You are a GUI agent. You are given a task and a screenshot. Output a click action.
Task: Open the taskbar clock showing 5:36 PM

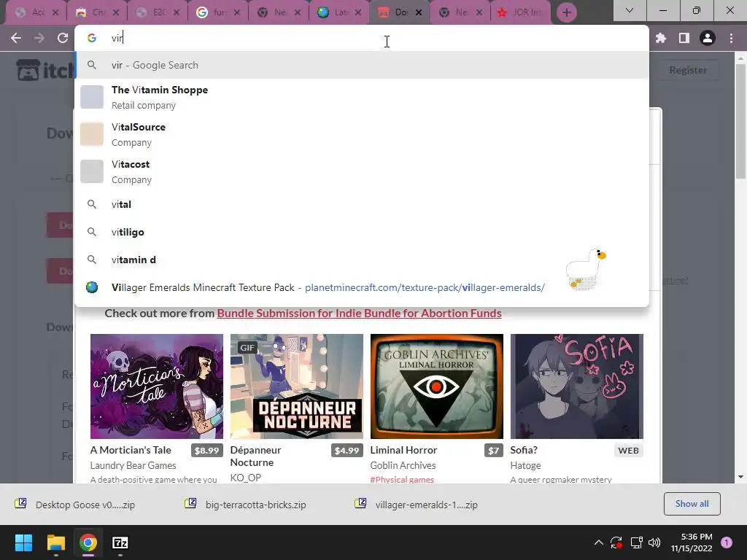692,542
